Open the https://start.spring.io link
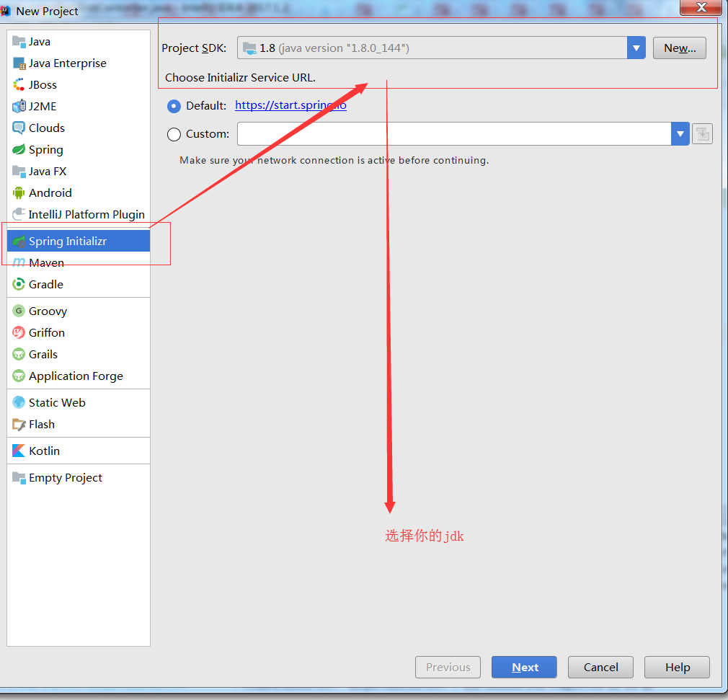 point(290,105)
